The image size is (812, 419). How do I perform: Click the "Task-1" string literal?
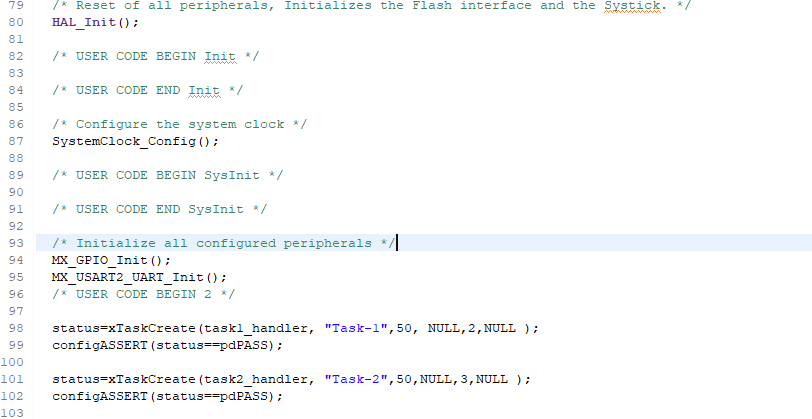click(356, 328)
